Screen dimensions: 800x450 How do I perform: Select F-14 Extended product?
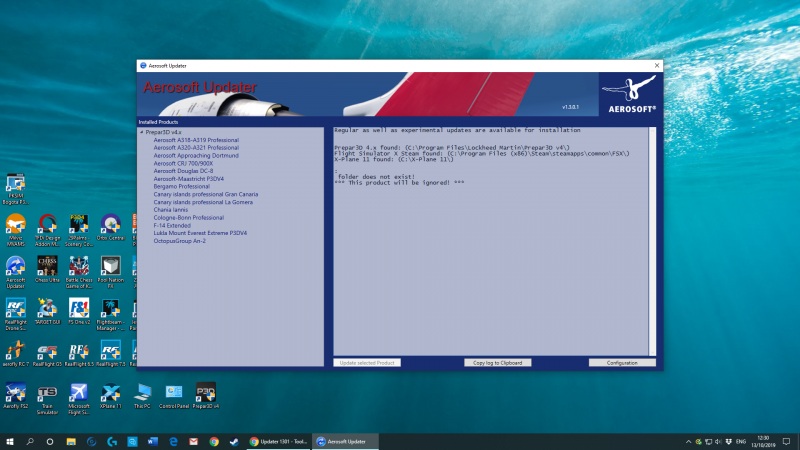click(x=172, y=226)
